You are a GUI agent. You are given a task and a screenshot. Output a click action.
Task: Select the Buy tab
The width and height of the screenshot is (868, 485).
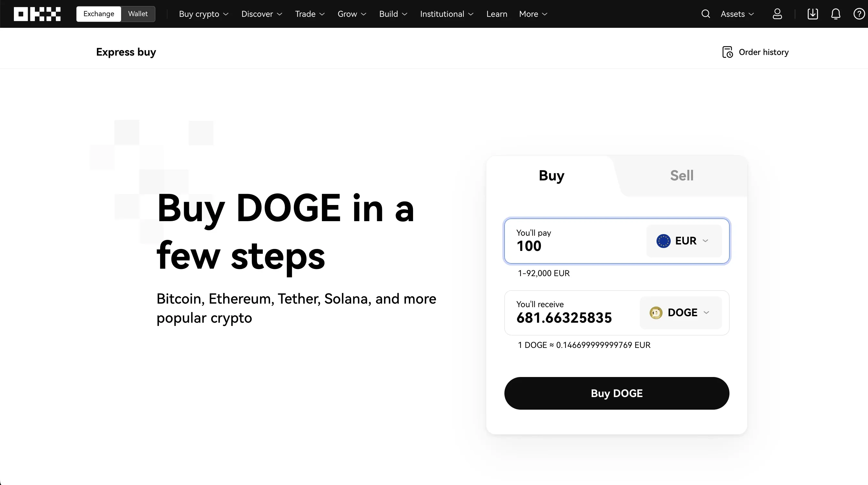[x=551, y=175]
